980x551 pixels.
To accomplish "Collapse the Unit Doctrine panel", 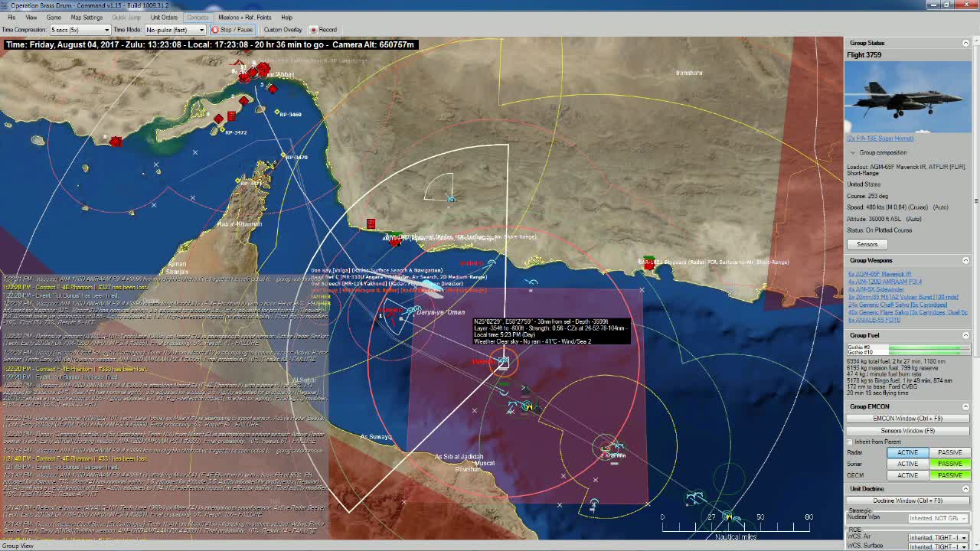I will click(x=965, y=489).
